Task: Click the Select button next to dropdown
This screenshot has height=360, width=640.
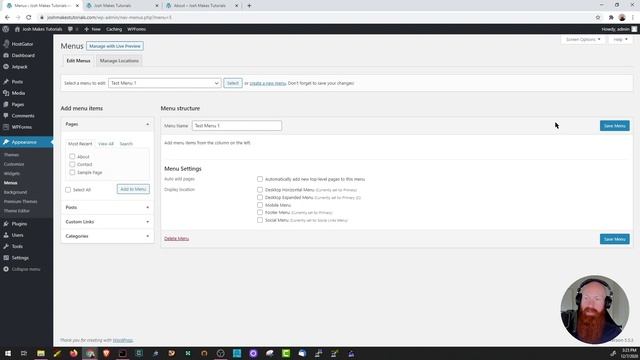Action: pyautogui.click(x=233, y=83)
